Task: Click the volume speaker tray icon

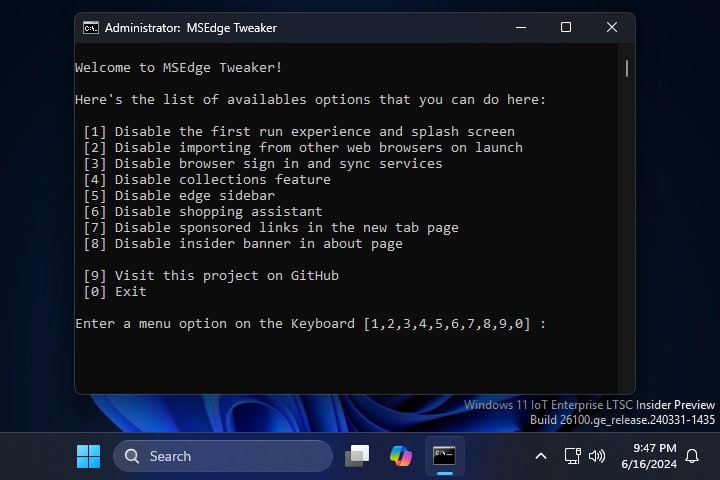Action: click(x=597, y=456)
